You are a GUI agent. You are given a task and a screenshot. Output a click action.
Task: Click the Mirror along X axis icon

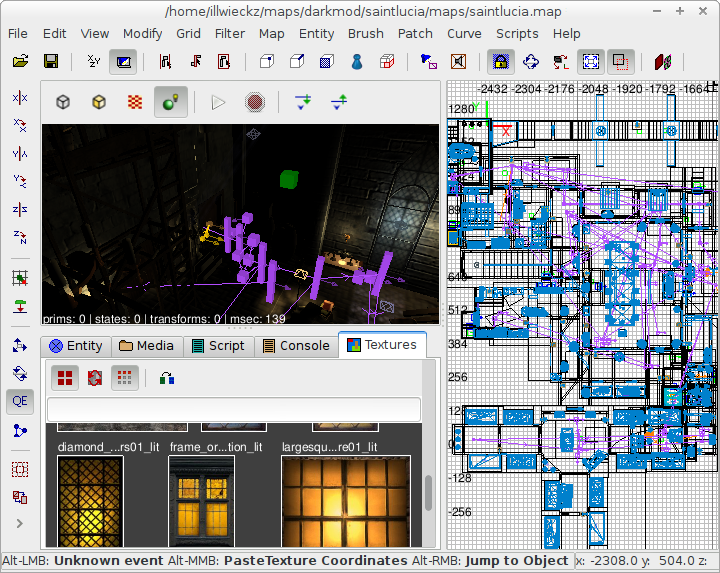(x=20, y=98)
